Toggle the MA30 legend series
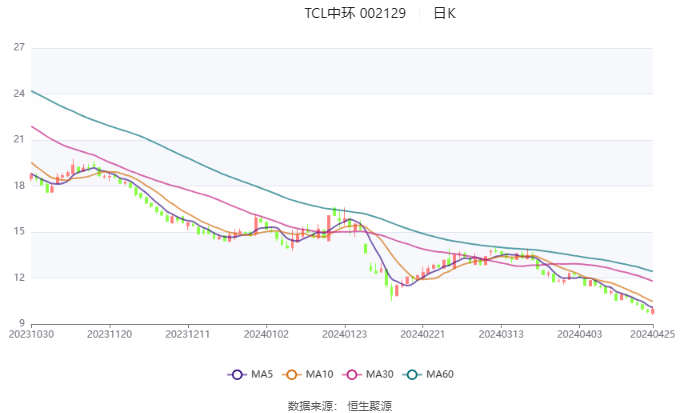This screenshot has width=680, height=413. pyautogui.click(x=368, y=374)
